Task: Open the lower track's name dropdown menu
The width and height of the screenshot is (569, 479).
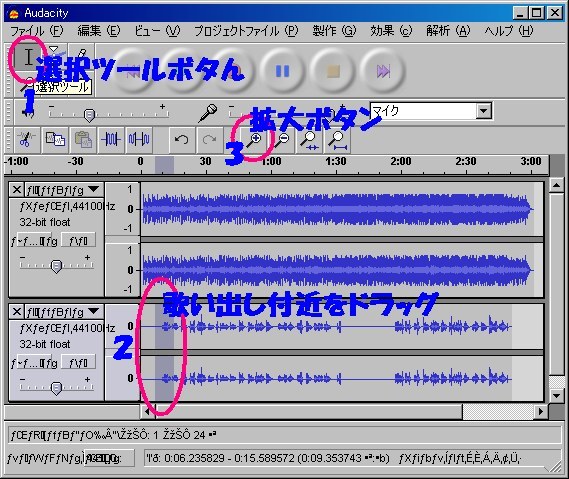Action: (64, 311)
